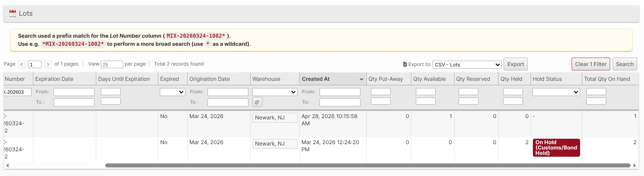Click Clear 1 Filter button
The height and width of the screenshot is (176, 644).
(591, 64)
